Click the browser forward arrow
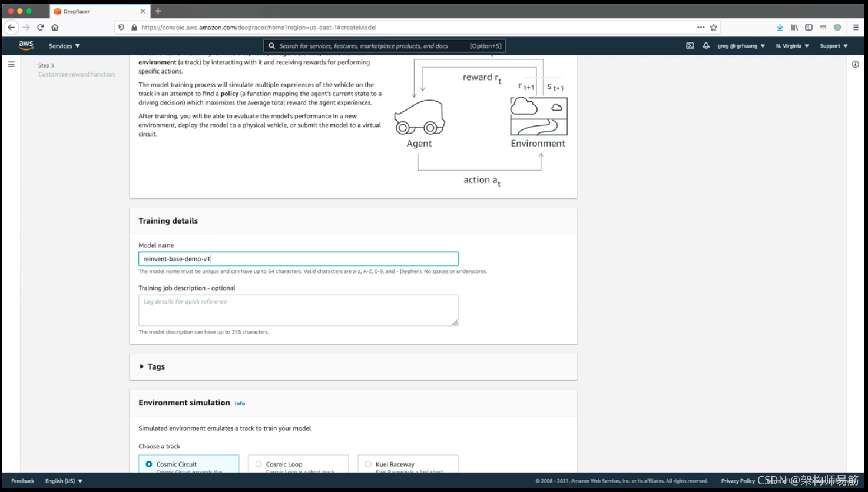This screenshot has height=492, width=868. coord(26,27)
